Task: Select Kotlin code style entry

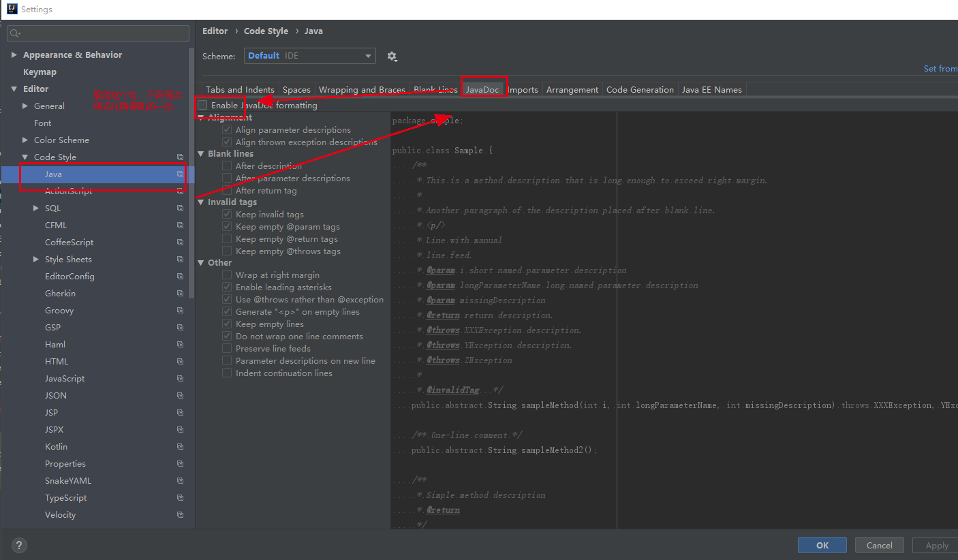Action: point(56,447)
